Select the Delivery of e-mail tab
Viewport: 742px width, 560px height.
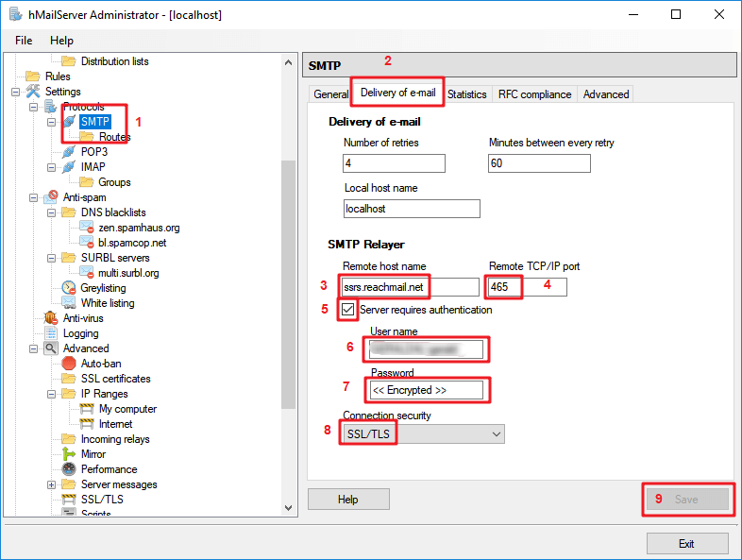pyautogui.click(x=398, y=93)
